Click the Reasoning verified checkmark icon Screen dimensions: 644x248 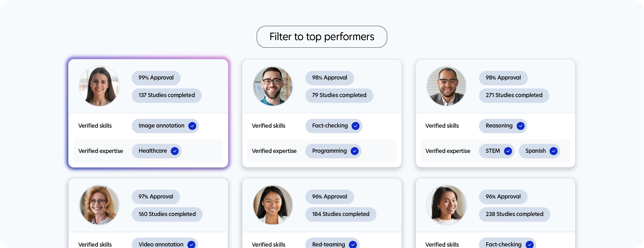[x=520, y=126]
